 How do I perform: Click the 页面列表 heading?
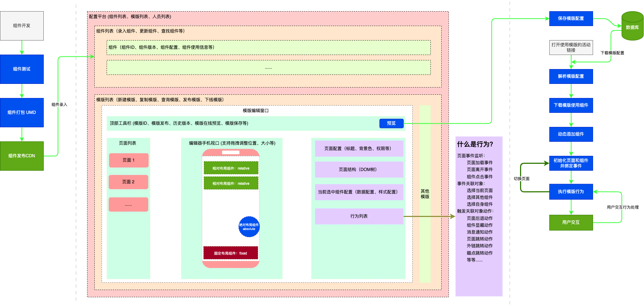coord(128,143)
